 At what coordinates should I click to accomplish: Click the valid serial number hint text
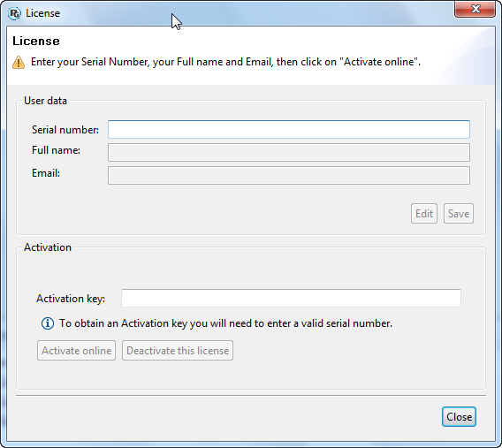tap(225, 323)
